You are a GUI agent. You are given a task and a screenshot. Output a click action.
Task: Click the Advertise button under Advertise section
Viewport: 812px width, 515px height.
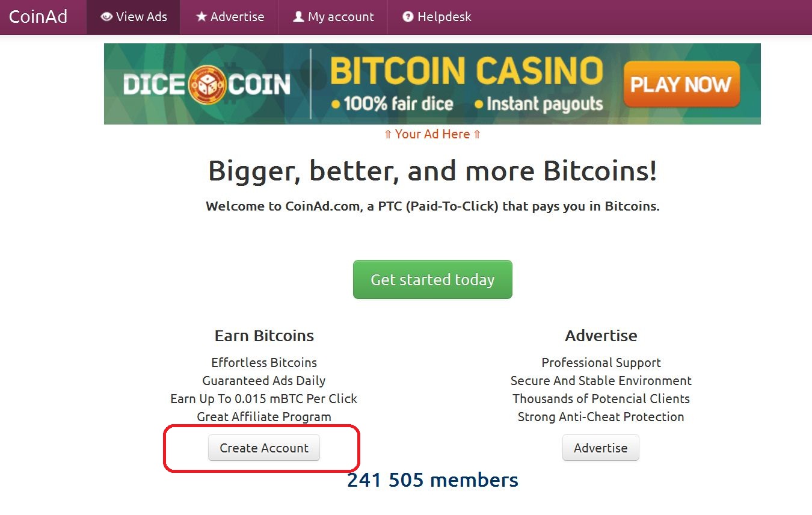(x=600, y=448)
